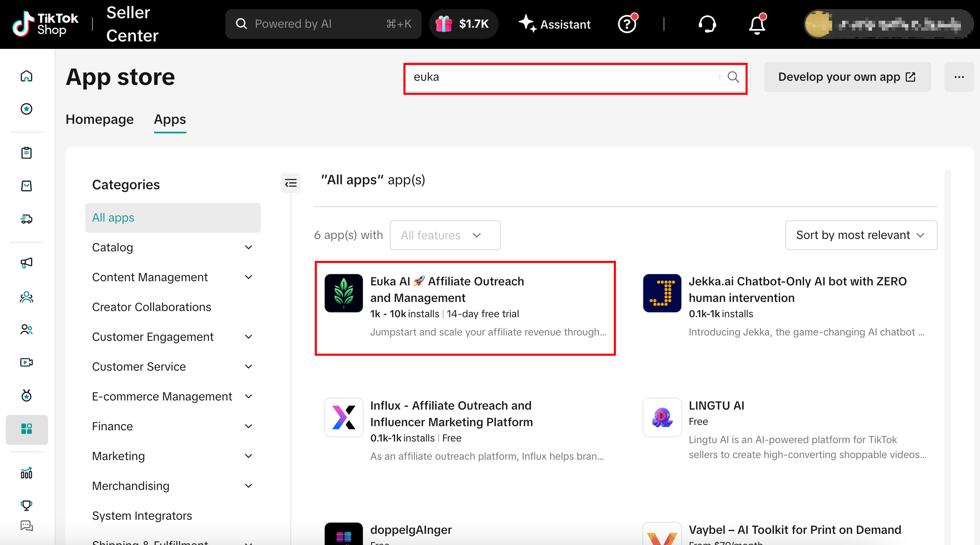Screen dimensions: 980x545
Task: Open the TikTok Shop logo home link
Action: (x=45, y=24)
